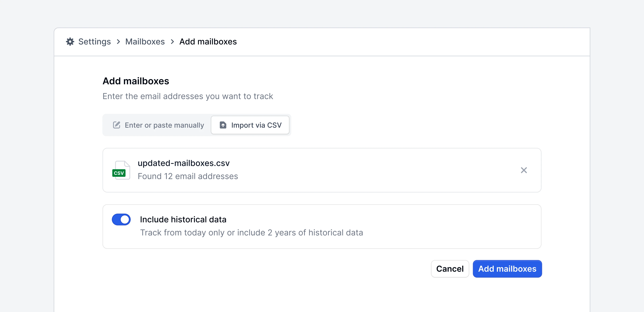The height and width of the screenshot is (312, 644).
Task: Navigate to Mailboxes breadcrumb
Action: [x=145, y=41]
